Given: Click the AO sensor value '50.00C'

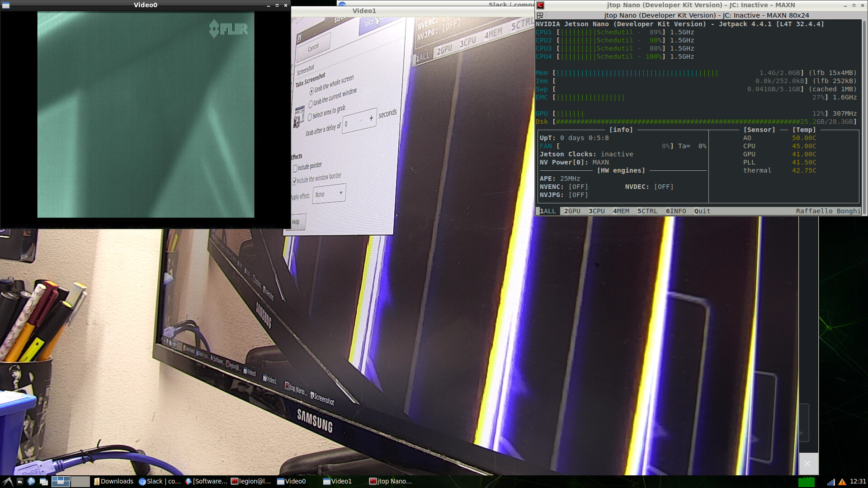Looking at the screenshot, I should click(x=804, y=138).
